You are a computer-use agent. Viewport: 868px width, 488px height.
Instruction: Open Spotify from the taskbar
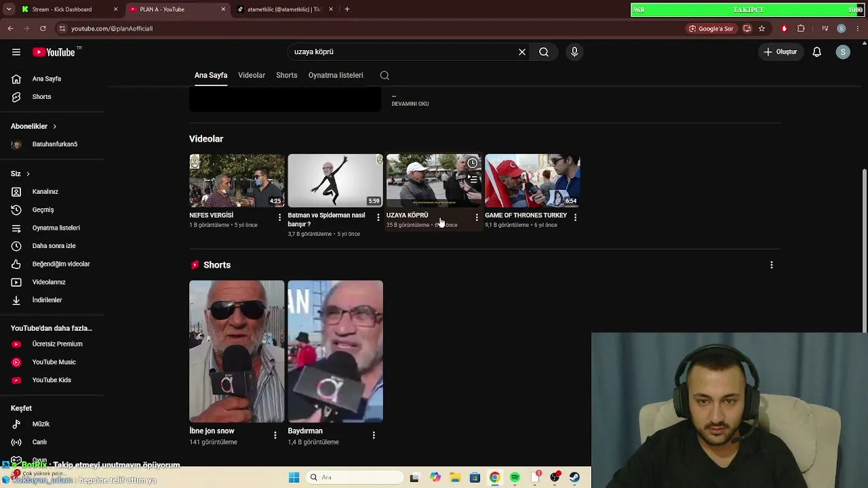515,477
